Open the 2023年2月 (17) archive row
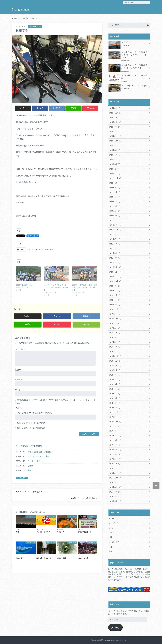 coord(129,169)
